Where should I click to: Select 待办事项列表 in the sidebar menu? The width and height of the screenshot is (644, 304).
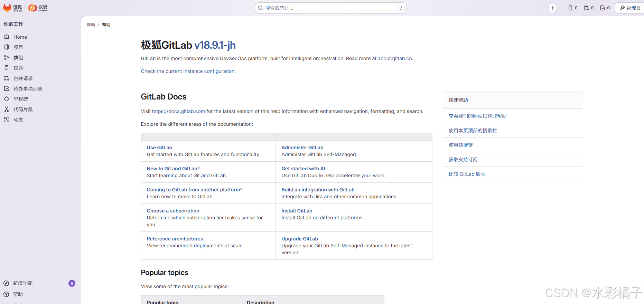point(28,89)
